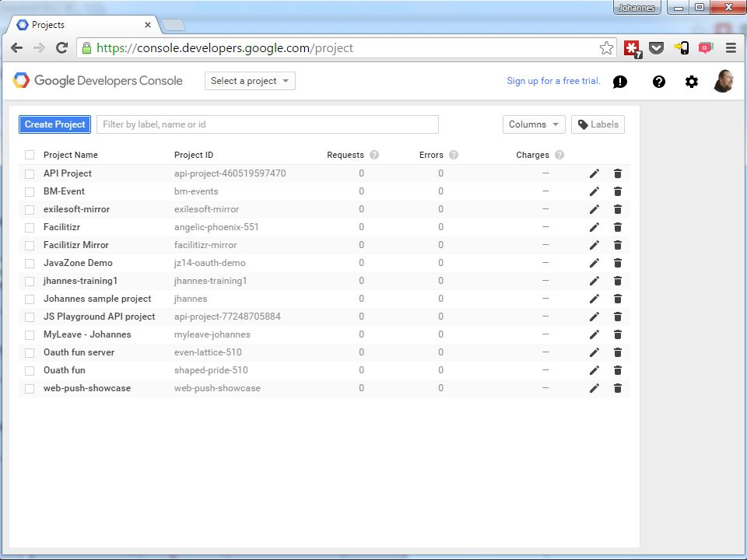
Task: Delete API Project using its trash icon
Action: (x=618, y=173)
